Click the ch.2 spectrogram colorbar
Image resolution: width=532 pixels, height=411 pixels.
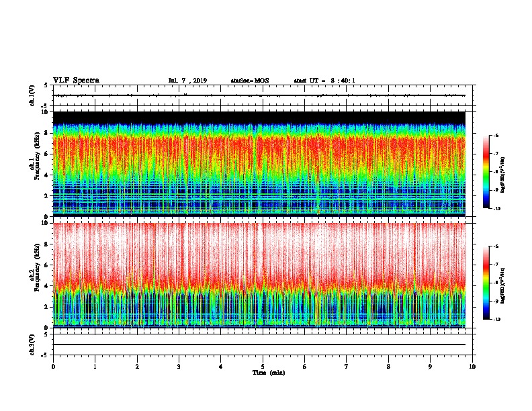point(486,283)
